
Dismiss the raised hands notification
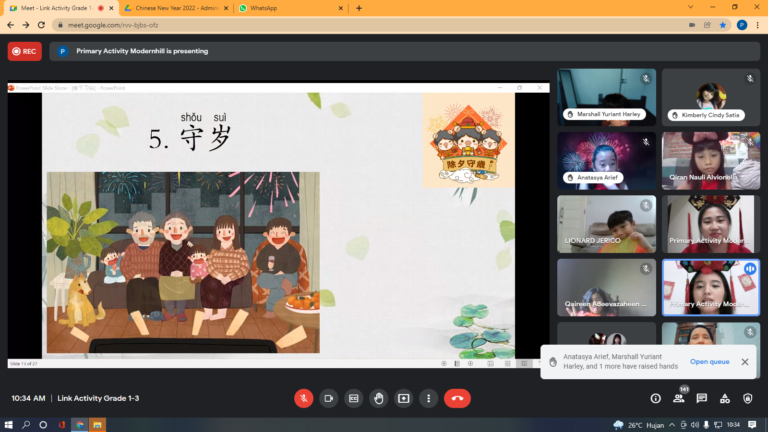[x=745, y=362]
